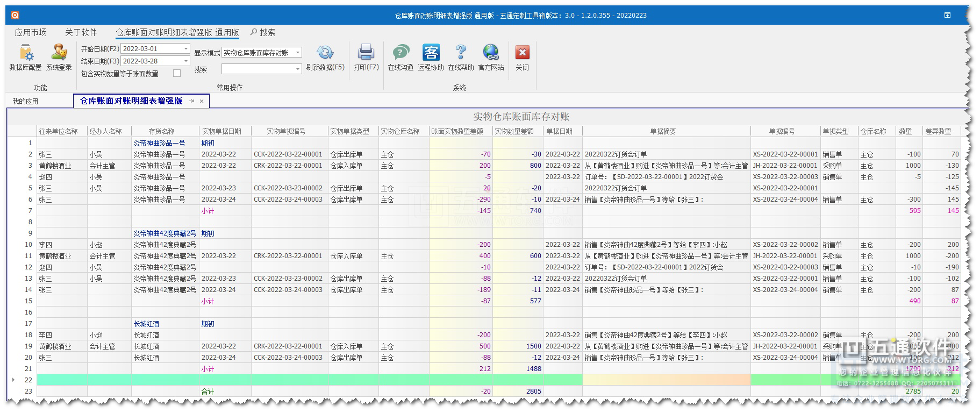Viewport: 980px width, 413px height.
Task: Click the 系统登录 login icon
Action: tap(59, 58)
